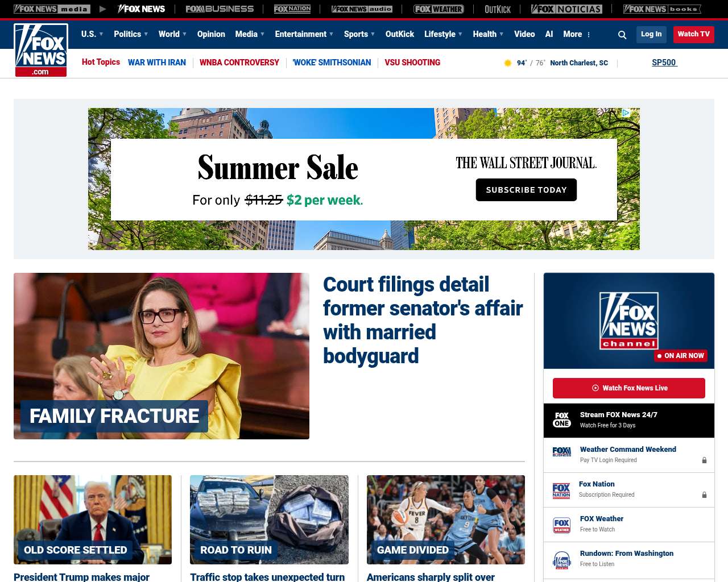
Task: Click the Watch TV button
Action: coord(694,34)
